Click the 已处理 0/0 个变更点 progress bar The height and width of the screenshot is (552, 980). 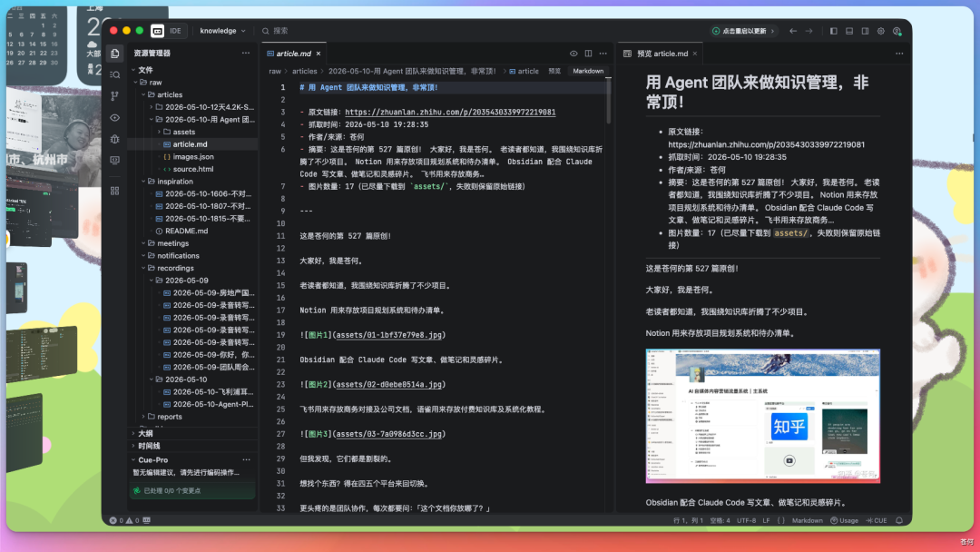pos(193,491)
